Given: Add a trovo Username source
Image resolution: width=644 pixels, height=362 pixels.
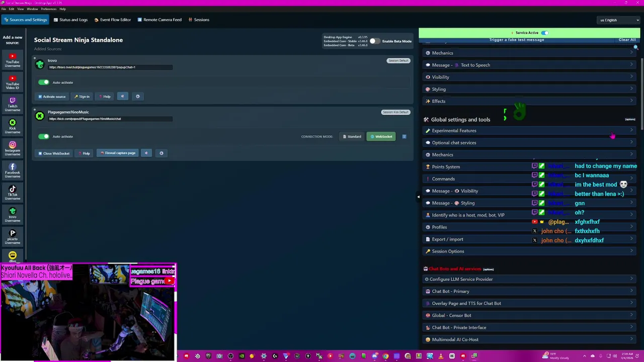Looking at the screenshot, I should tap(13, 215).
